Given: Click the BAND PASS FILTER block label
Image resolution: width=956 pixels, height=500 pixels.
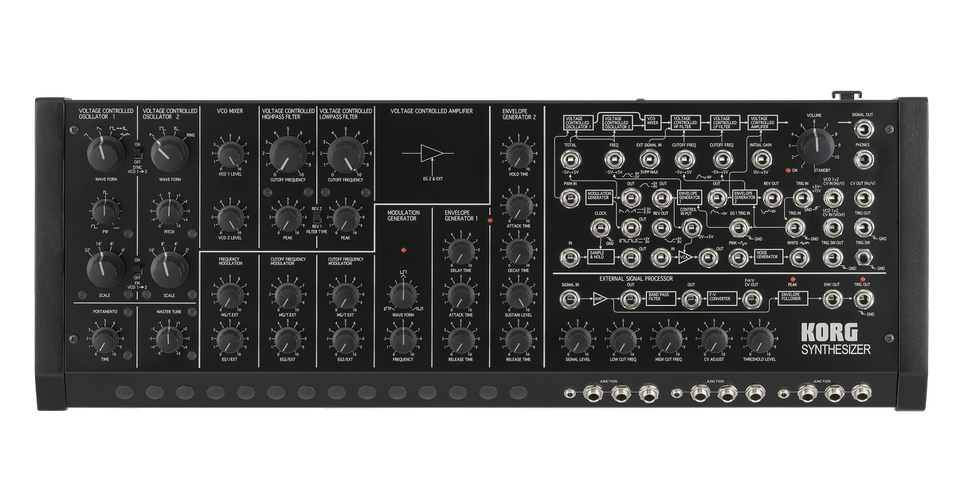Looking at the screenshot, I should pyautogui.click(x=661, y=298).
